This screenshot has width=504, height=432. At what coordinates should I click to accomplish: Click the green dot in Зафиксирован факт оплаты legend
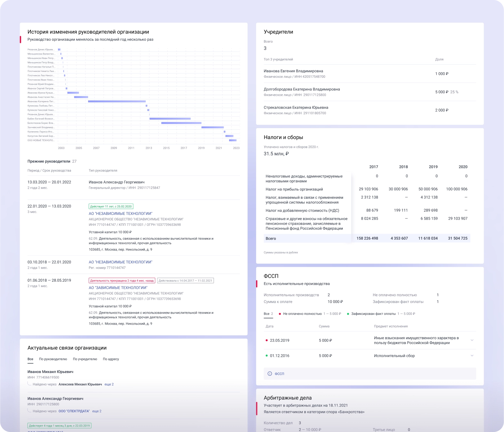[348, 313]
